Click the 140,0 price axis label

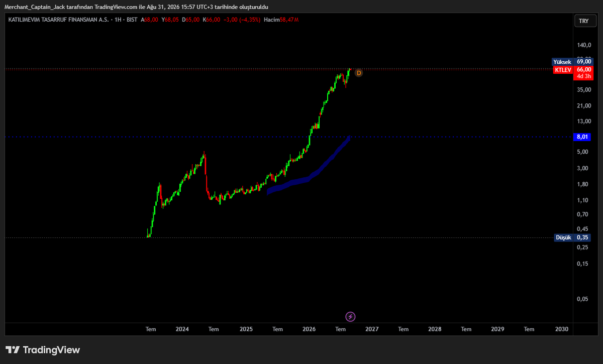point(583,45)
